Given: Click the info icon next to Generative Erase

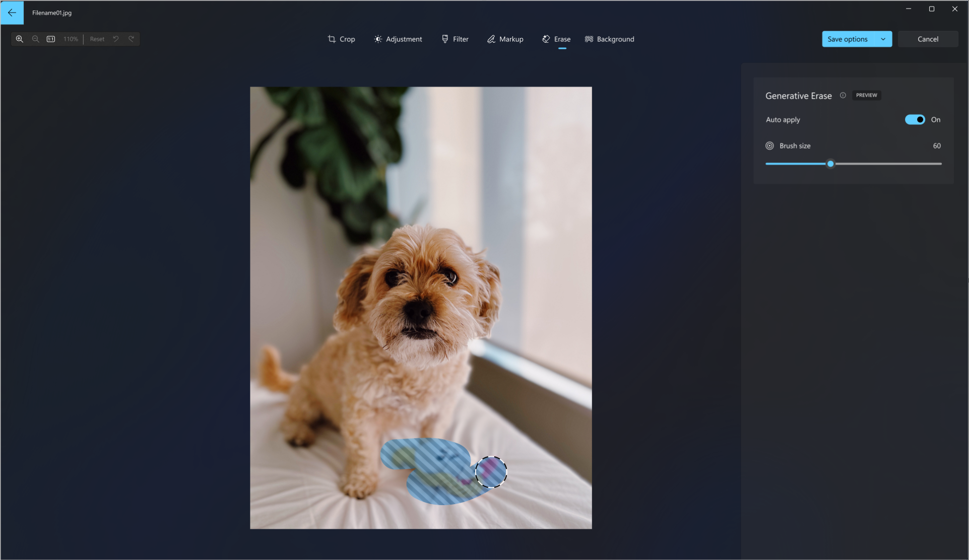Looking at the screenshot, I should 843,95.
